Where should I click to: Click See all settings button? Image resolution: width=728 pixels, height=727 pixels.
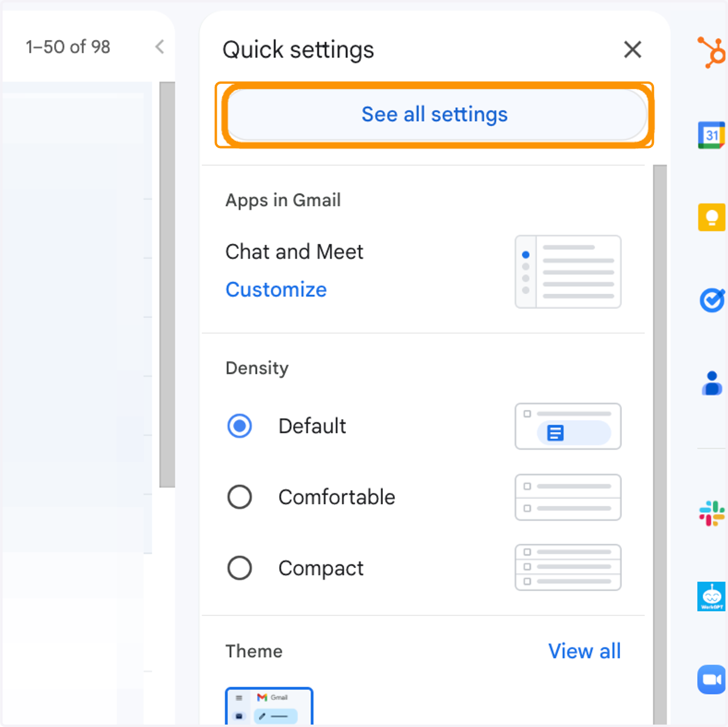pos(434,115)
